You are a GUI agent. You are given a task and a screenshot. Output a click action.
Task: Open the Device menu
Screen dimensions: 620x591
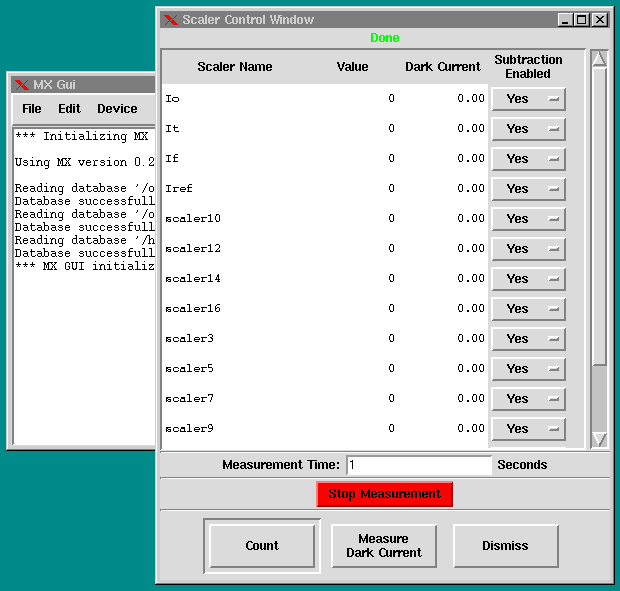click(x=117, y=109)
